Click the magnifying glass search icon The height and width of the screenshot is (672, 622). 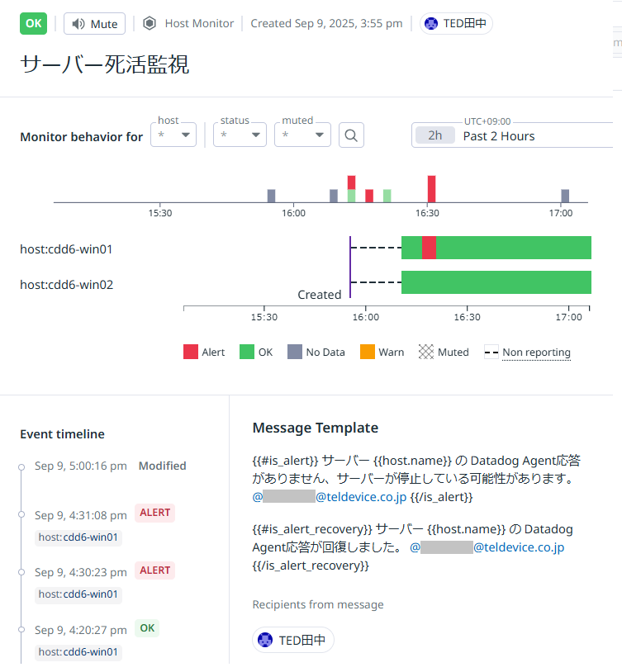pos(351,135)
